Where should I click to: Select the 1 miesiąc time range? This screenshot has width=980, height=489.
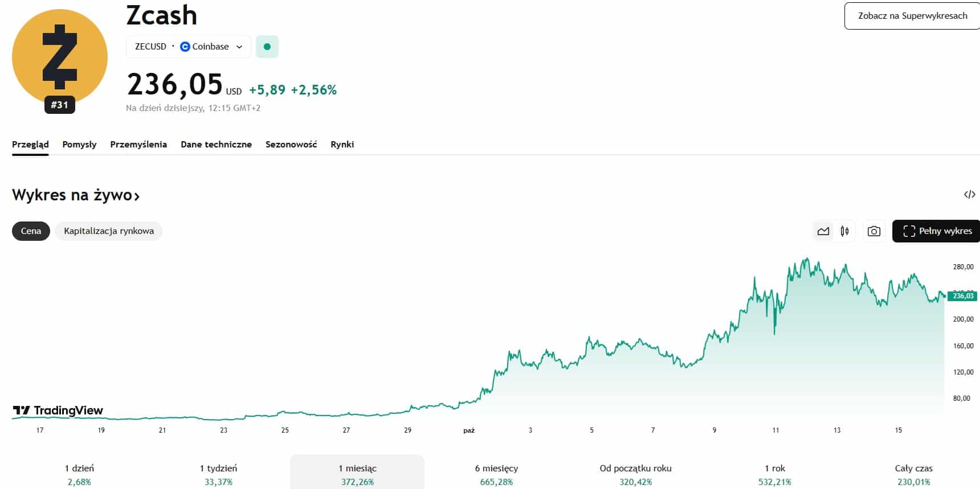click(x=357, y=474)
